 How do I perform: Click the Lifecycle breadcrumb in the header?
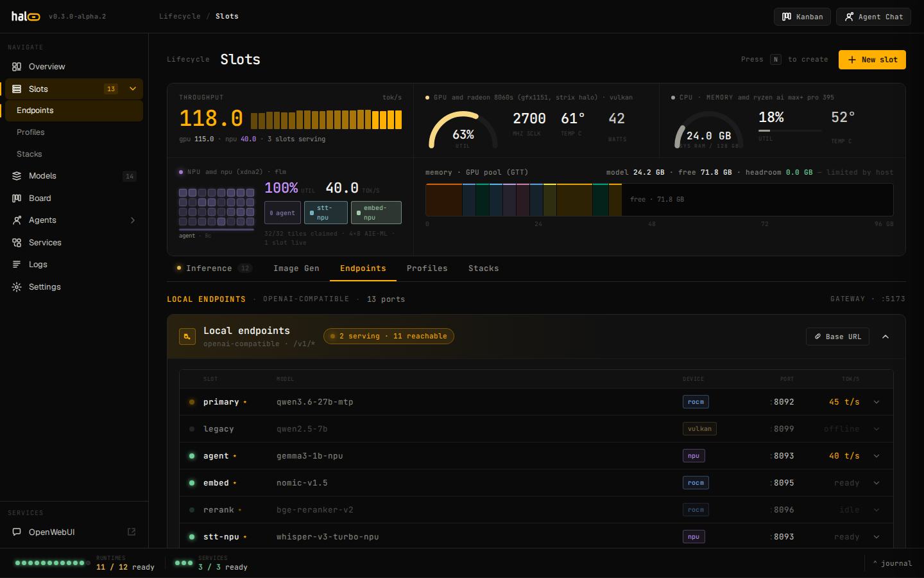pos(180,17)
